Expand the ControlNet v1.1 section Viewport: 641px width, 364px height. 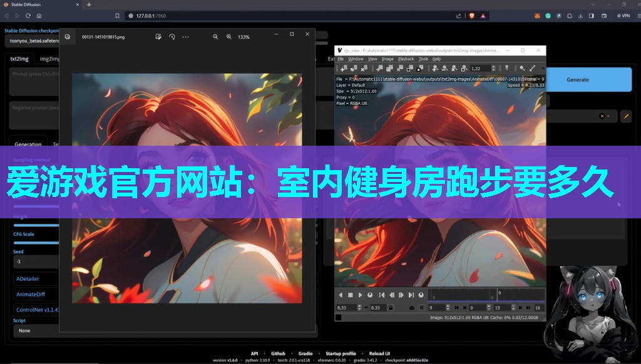[37, 310]
